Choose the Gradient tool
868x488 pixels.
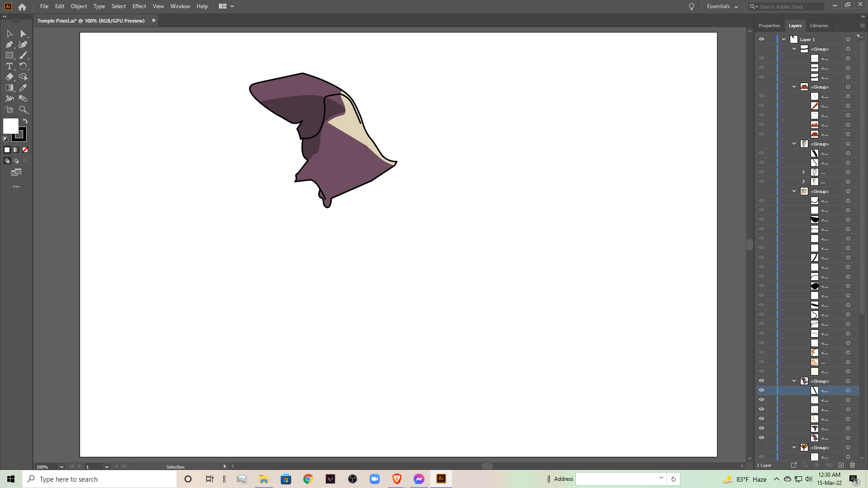coord(9,88)
